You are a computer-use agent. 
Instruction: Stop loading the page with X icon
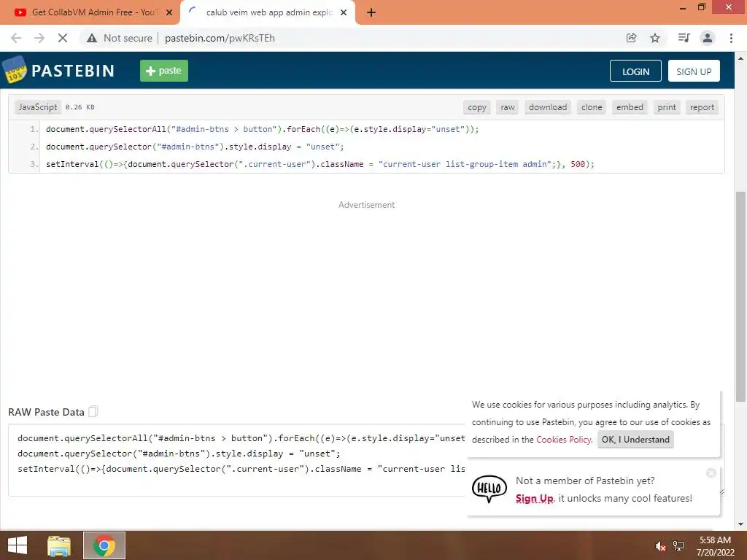[x=63, y=38]
